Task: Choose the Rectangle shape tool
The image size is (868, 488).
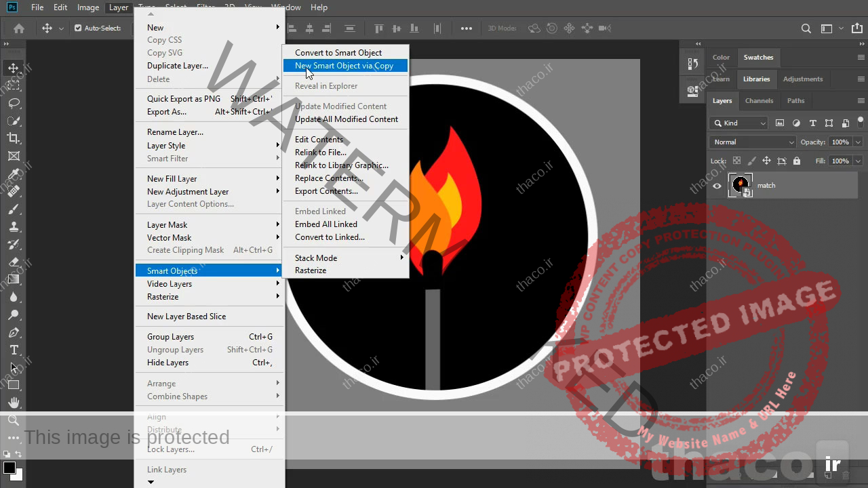Action: click(x=14, y=385)
